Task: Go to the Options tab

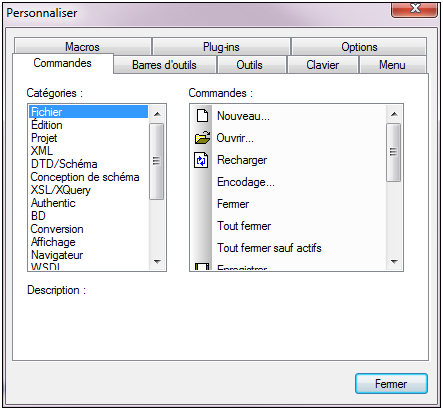Action: pyautogui.click(x=359, y=47)
